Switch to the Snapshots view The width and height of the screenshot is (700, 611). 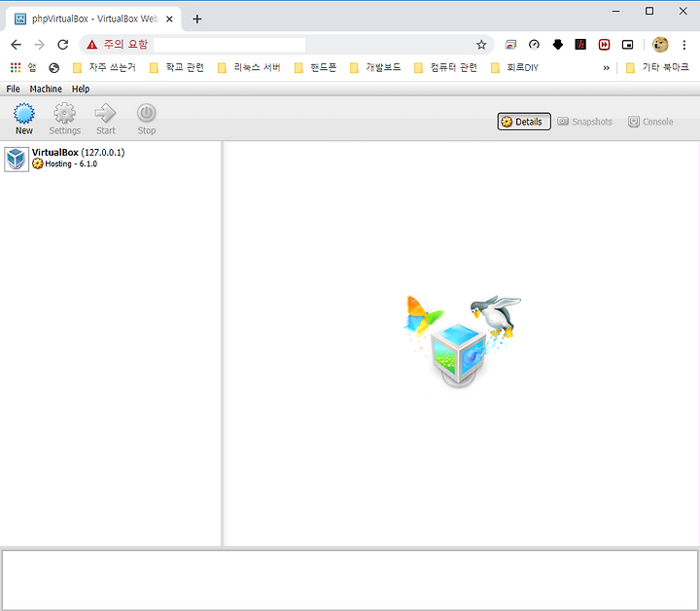(585, 122)
